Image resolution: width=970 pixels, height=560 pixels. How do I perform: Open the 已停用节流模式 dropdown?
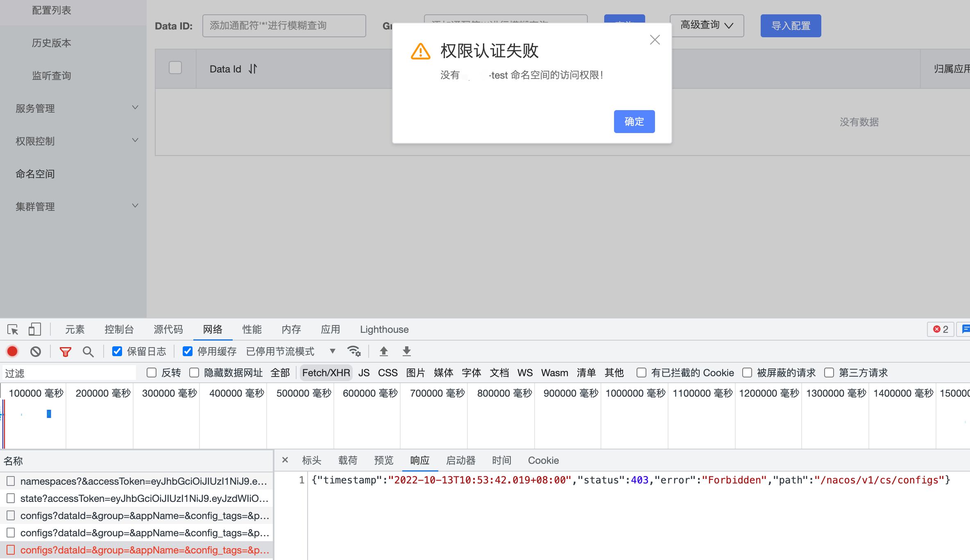point(332,351)
